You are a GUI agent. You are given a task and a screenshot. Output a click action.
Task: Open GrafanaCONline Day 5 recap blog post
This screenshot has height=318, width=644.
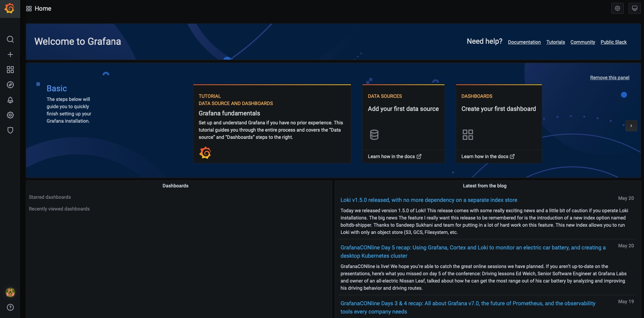pos(473,252)
